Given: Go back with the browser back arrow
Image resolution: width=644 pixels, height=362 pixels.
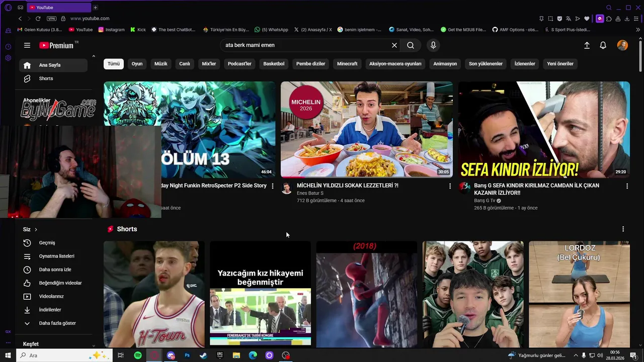Looking at the screenshot, I should pyautogui.click(x=20, y=19).
